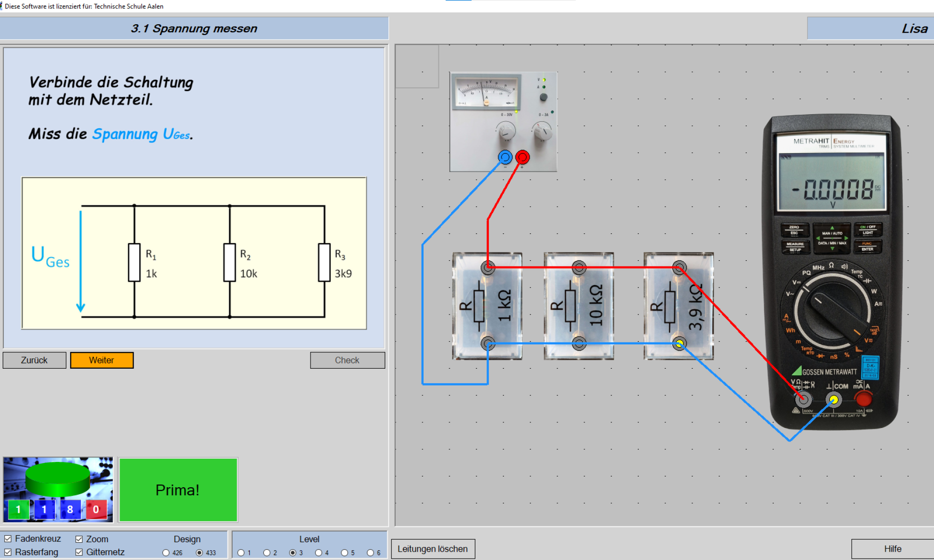The image size is (934, 560).
Task: Click the multimeter mA/A red jack
Action: [863, 399]
